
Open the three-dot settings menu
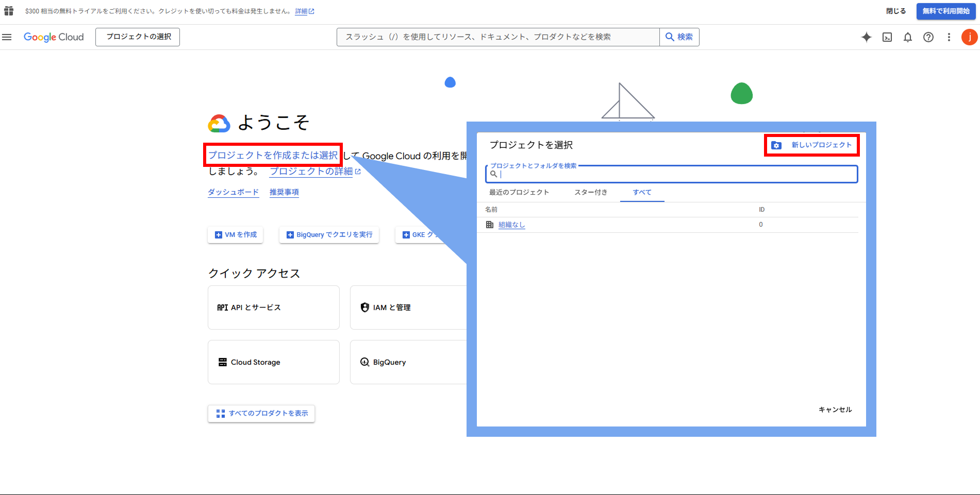pos(949,37)
